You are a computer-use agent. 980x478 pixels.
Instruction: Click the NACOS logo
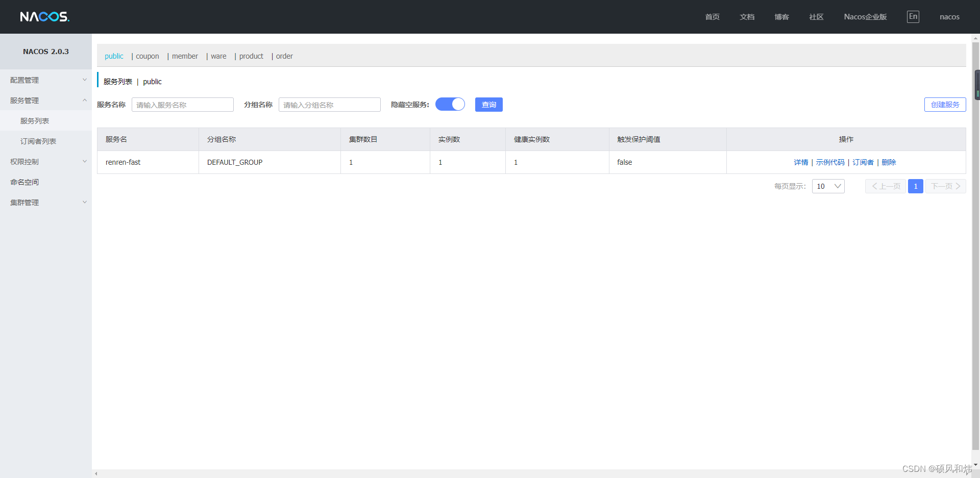(x=45, y=17)
